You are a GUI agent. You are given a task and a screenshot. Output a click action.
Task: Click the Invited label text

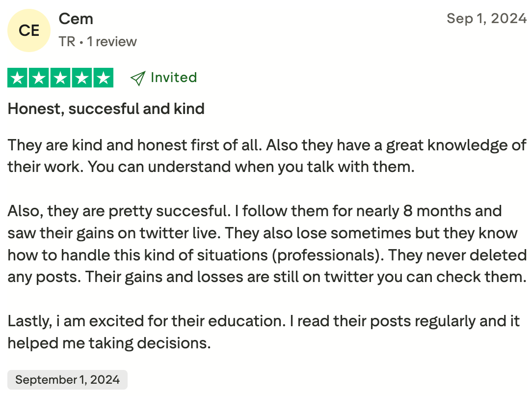[x=174, y=78]
